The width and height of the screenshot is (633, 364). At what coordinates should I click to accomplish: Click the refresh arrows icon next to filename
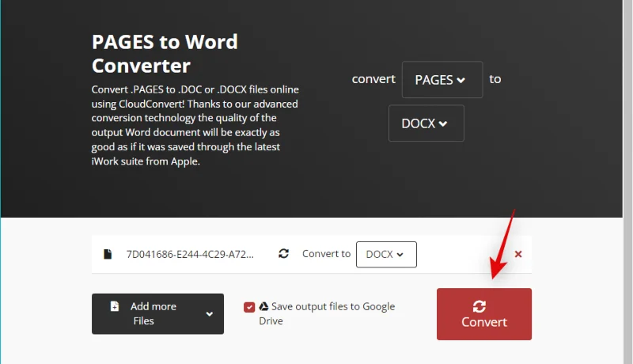point(283,253)
